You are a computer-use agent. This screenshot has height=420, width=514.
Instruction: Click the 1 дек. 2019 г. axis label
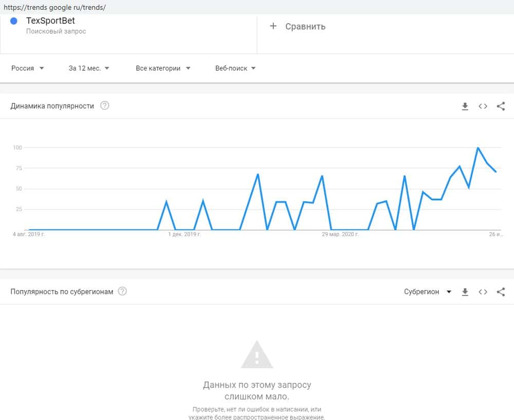click(185, 234)
